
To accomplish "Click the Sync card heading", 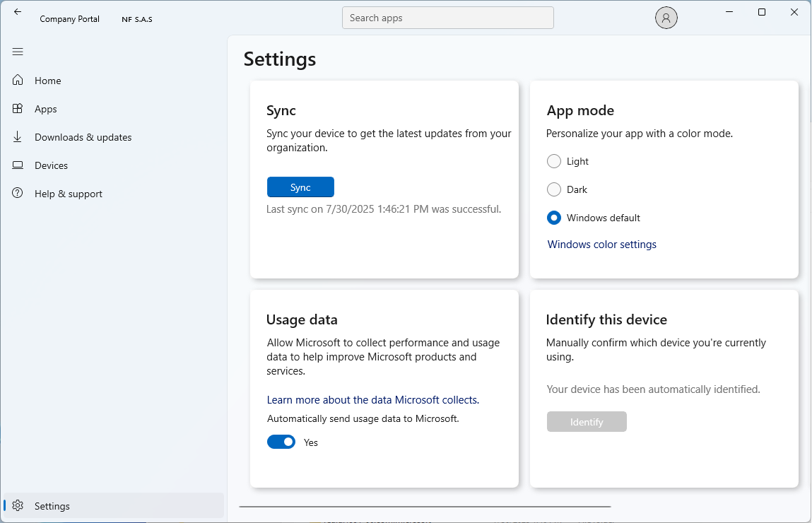I will [x=281, y=110].
